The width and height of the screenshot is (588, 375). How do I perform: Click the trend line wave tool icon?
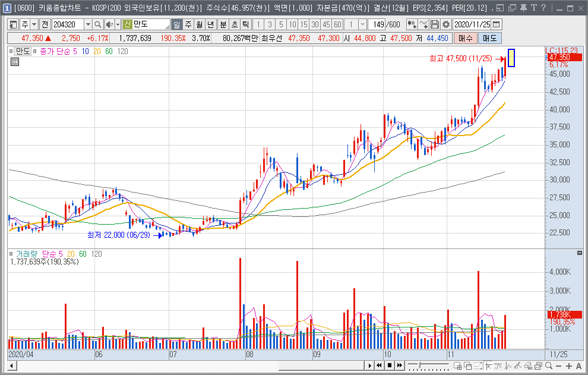click(498, 365)
